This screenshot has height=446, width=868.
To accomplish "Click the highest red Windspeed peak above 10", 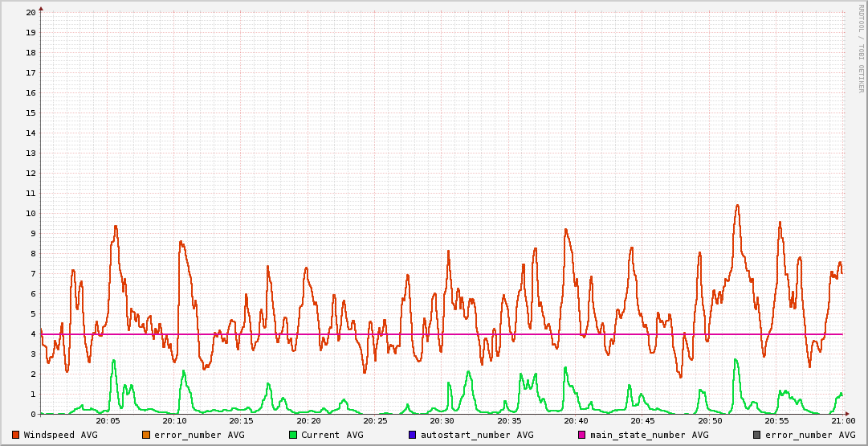I will coord(737,206).
